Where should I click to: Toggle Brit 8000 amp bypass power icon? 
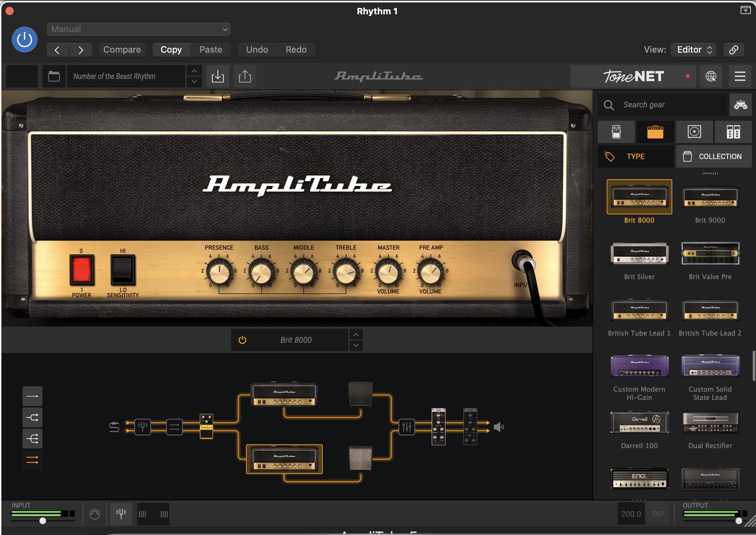click(242, 340)
